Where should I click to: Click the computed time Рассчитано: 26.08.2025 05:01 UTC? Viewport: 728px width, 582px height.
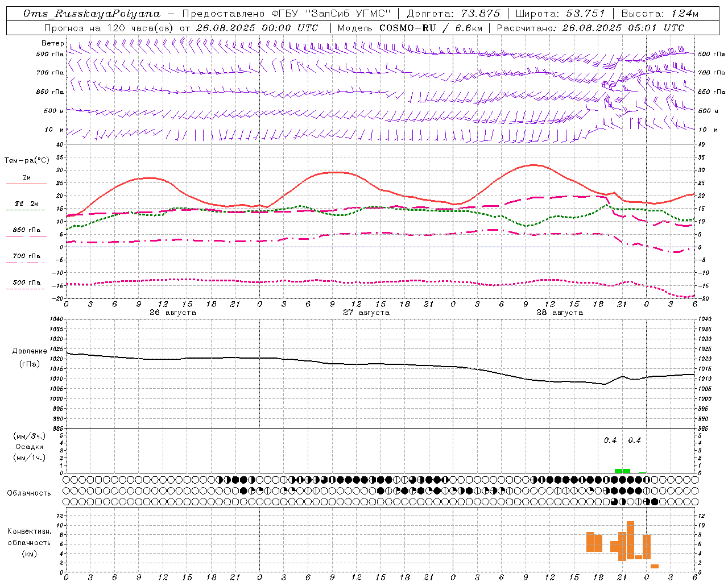point(590,28)
